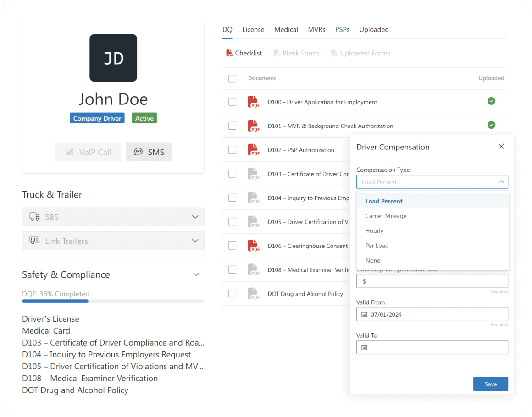Click the dollar rate input field

[432, 281]
